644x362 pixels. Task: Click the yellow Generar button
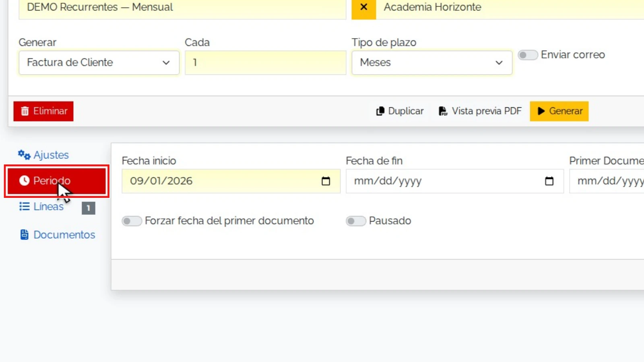(x=559, y=111)
